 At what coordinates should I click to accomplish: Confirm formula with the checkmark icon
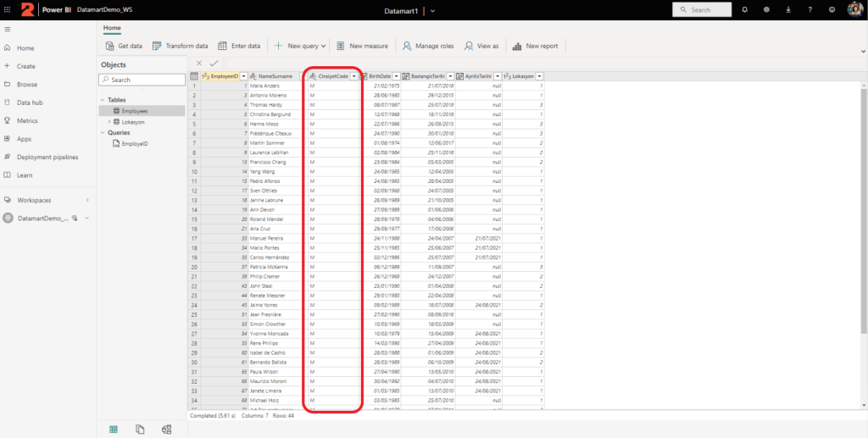214,63
